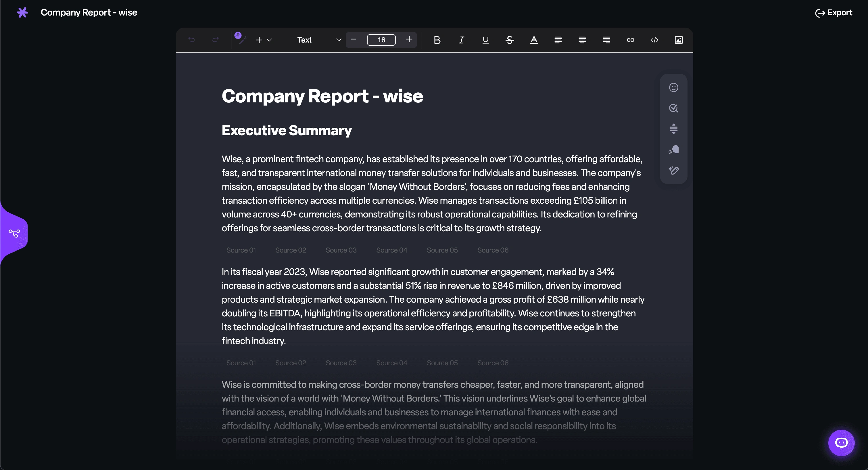Image resolution: width=868 pixels, height=470 pixels.
Task: Insert a hyperlink with link icon
Action: (630, 40)
